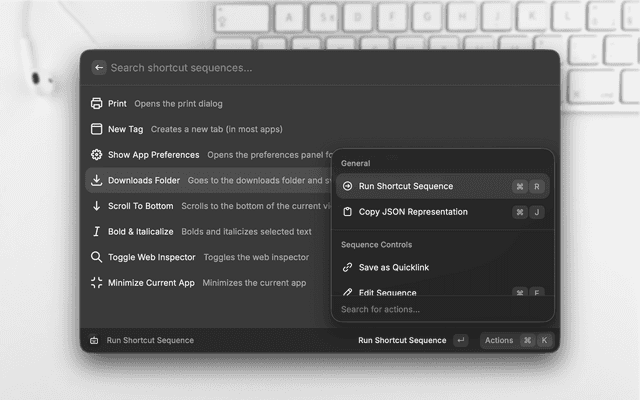
Task: Click the Minimize Current App icon
Action: point(97,283)
